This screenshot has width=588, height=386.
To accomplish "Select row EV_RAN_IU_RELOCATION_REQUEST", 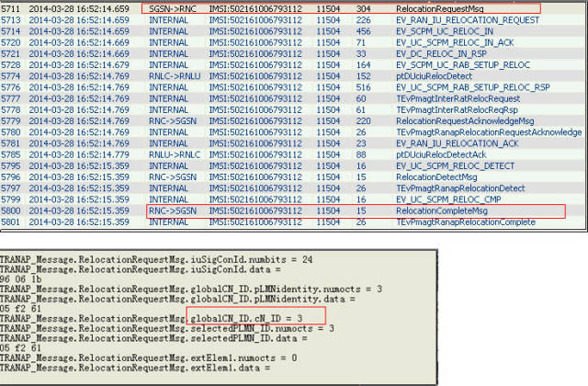I will pyautogui.click(x=293, y=20).
